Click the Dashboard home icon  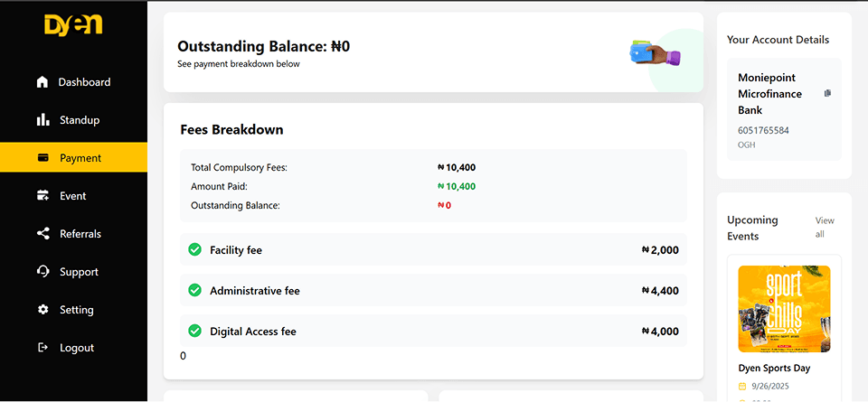[42, 82]
